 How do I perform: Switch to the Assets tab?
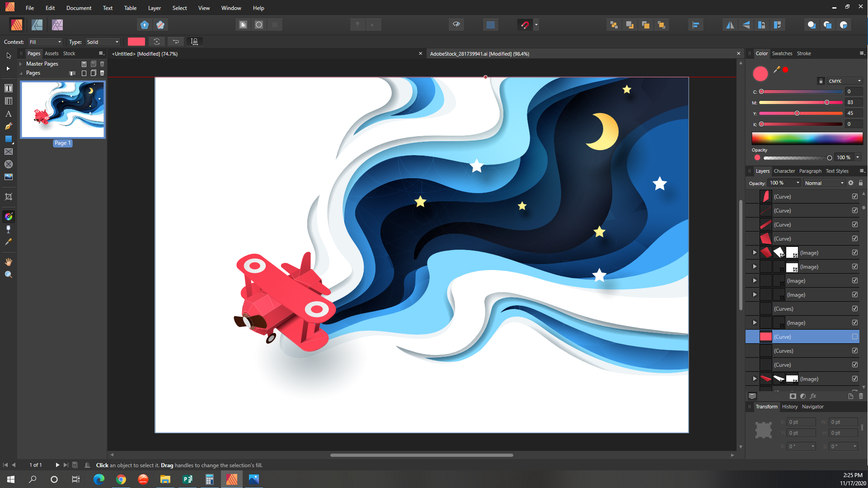pyautogui.click(x=52, y=53)
